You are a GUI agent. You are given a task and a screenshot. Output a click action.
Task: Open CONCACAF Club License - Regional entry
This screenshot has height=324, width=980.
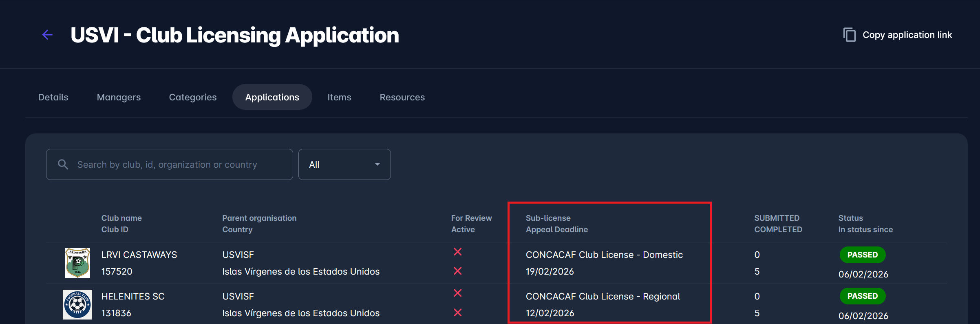[x=603, y=297]
